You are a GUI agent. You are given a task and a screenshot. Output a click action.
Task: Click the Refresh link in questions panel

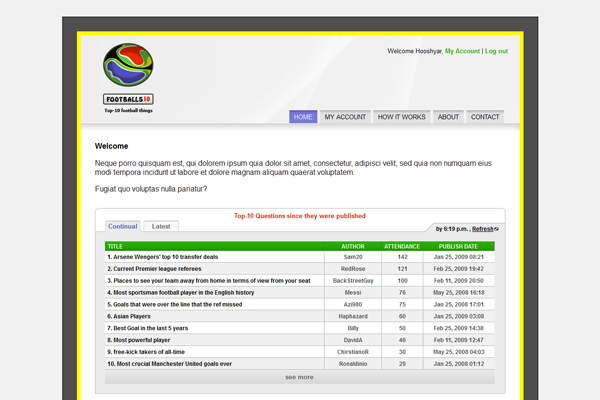(x=483, y=229)
